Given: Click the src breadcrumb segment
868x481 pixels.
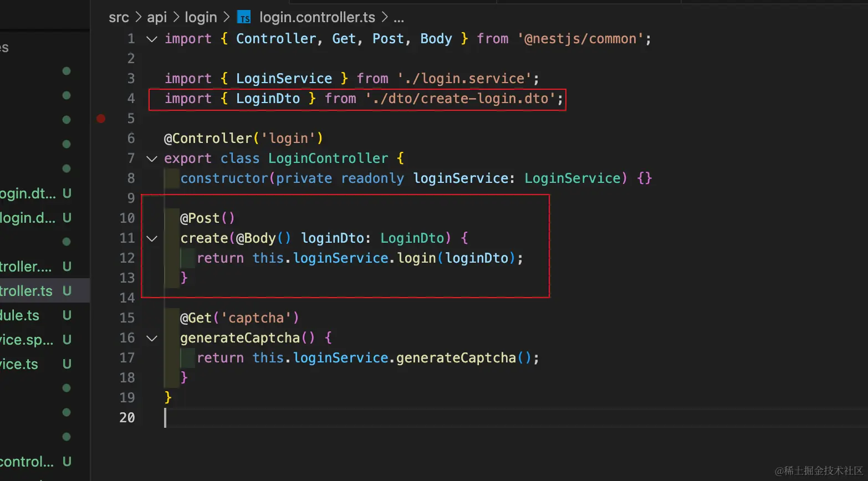Looking at the screenshot, I should [119, 18].
